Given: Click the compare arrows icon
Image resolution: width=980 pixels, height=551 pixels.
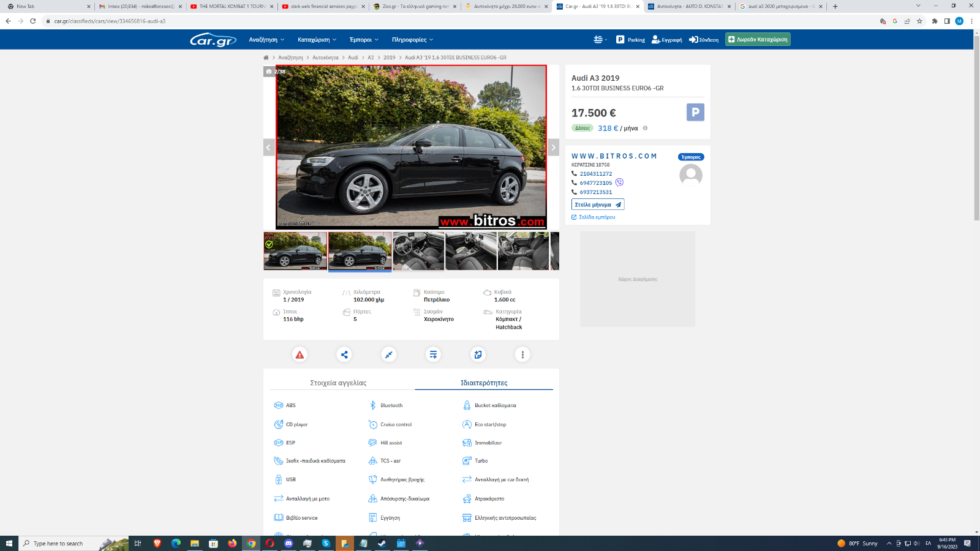Looking at the screenshot, I should coord(389,354).
